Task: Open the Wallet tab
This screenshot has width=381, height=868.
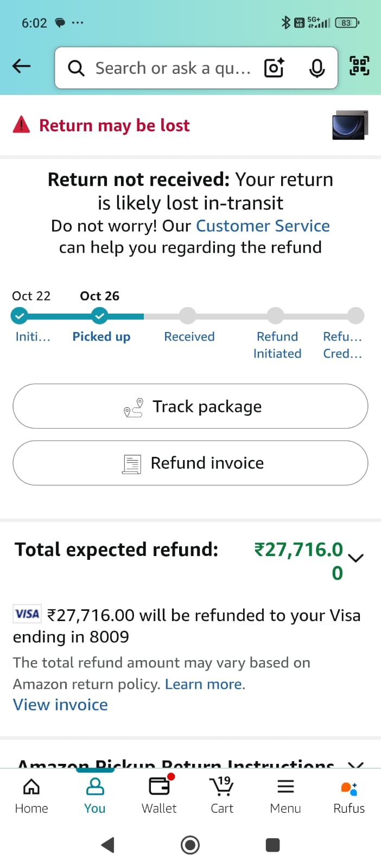Action: click(x=159, y=796)
